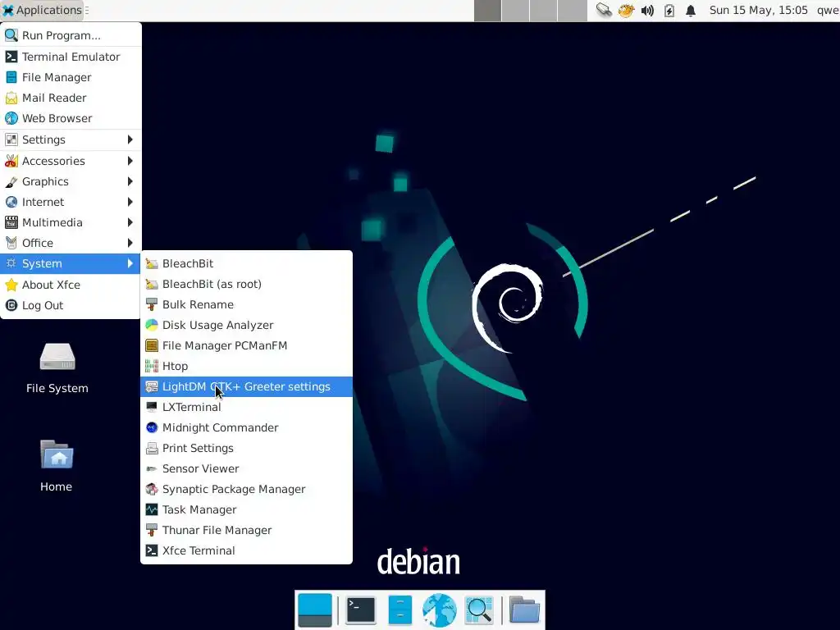The width and height of the screenshot is (840, 630).
Task: Launch Midnight Commander
Action: (246, 427)
